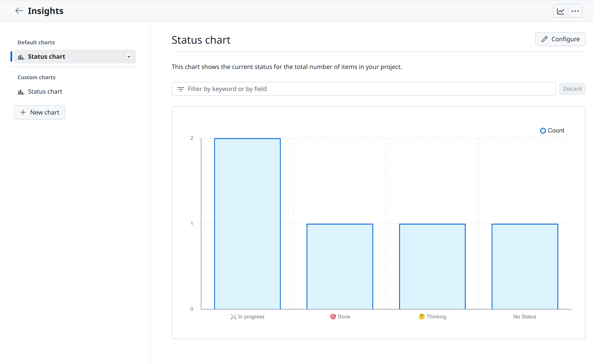Click the Filter by keyword input field
This screenshot has width=593, height=364.
pos(363,88)
